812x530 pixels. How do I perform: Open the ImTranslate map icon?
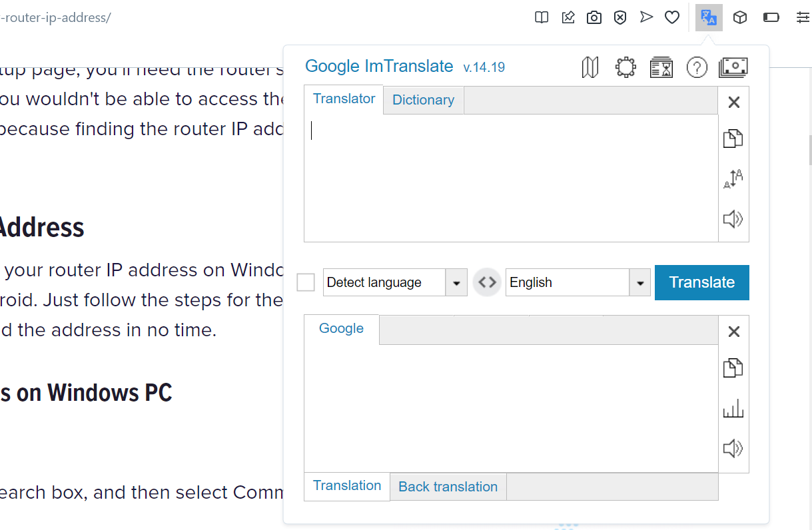click(x=590, y=67)
